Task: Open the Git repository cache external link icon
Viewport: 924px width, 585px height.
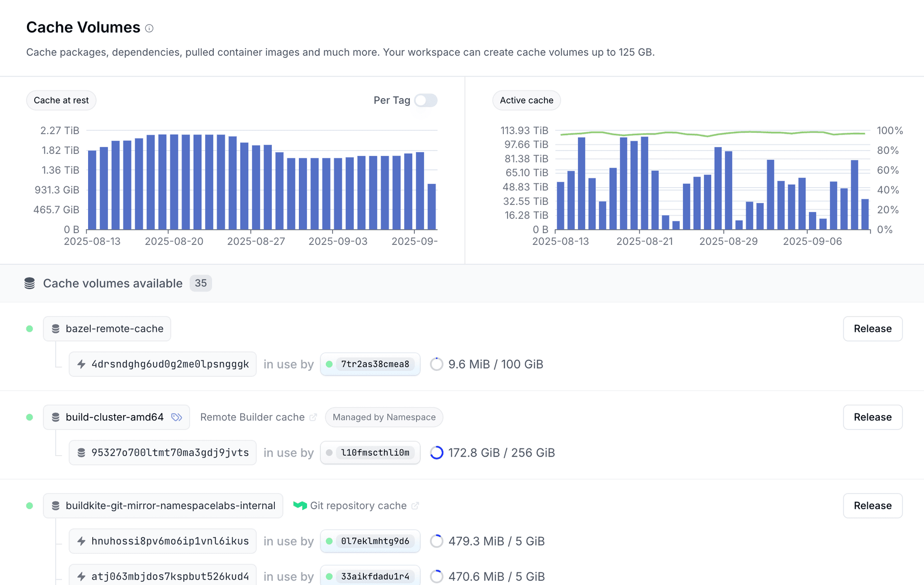Action: [415, 506]
